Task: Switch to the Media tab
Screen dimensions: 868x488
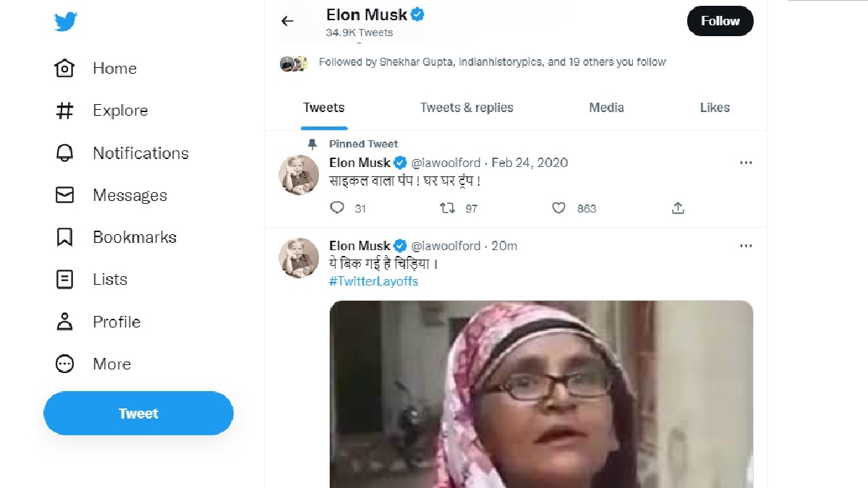Action: click(605, 107)
